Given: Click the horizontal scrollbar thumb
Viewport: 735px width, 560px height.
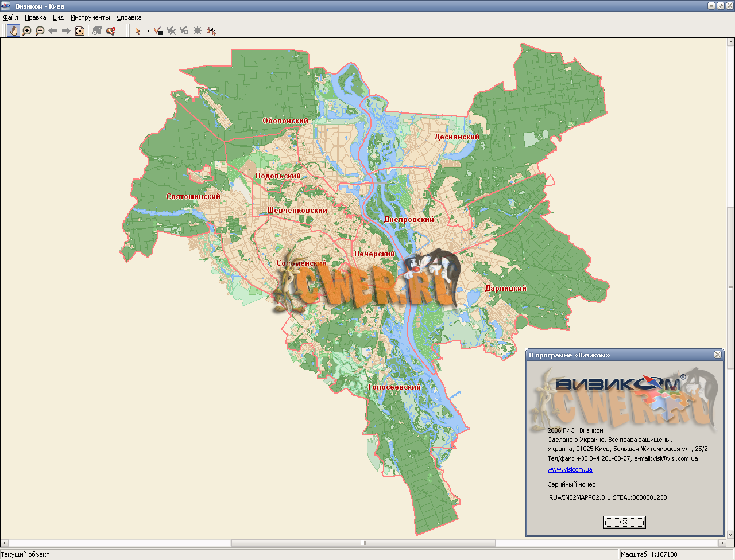Looking at the screenshot, I should coord(363,543).
